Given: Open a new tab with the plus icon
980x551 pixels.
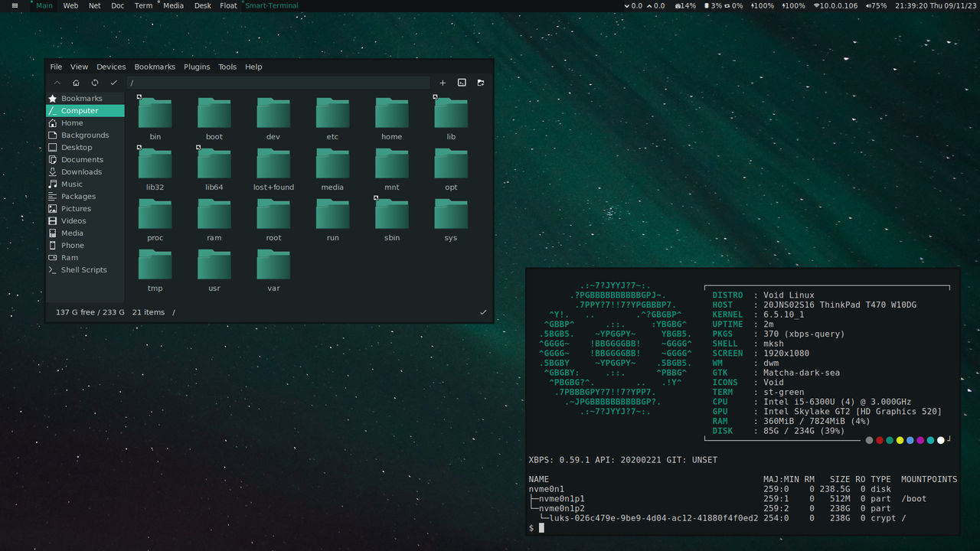Looking at the screenshot, I should (443, 83).
